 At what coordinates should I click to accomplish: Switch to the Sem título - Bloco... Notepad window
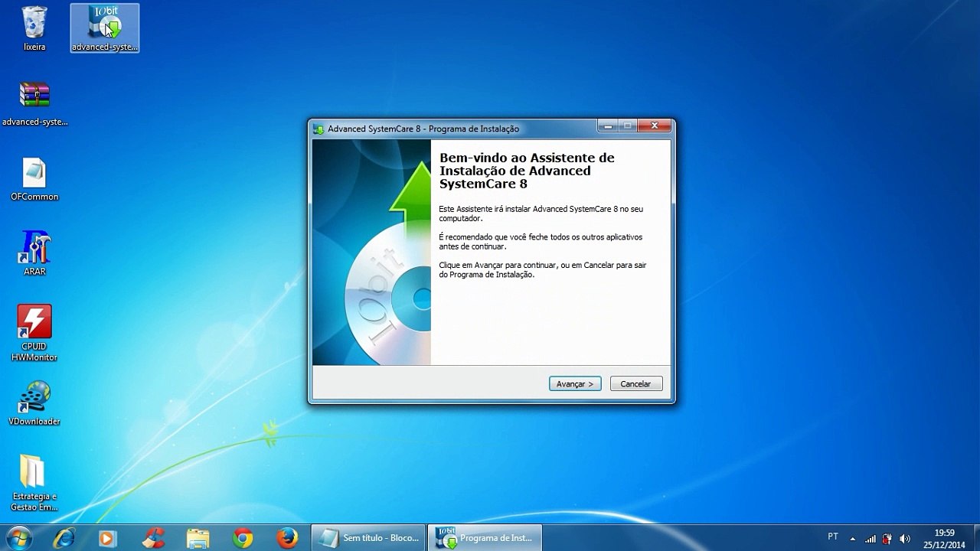[x=368, y=538]
